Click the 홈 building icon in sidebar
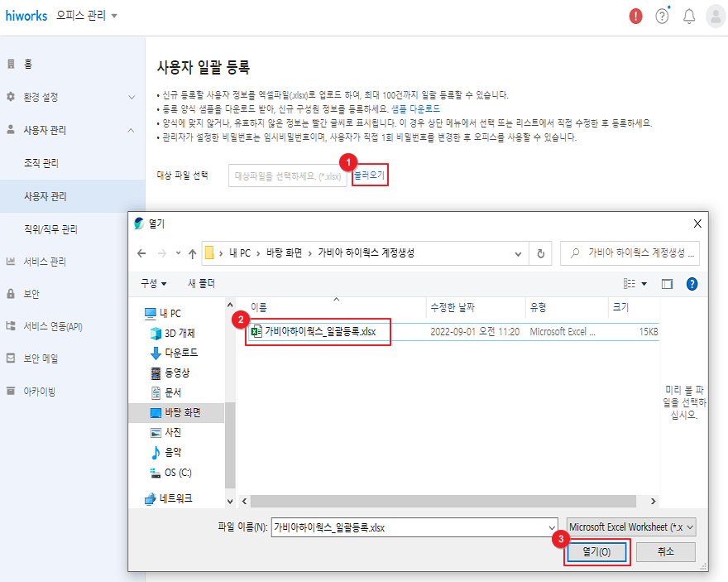The image size is (728, 582). click(x=11, y=64)
